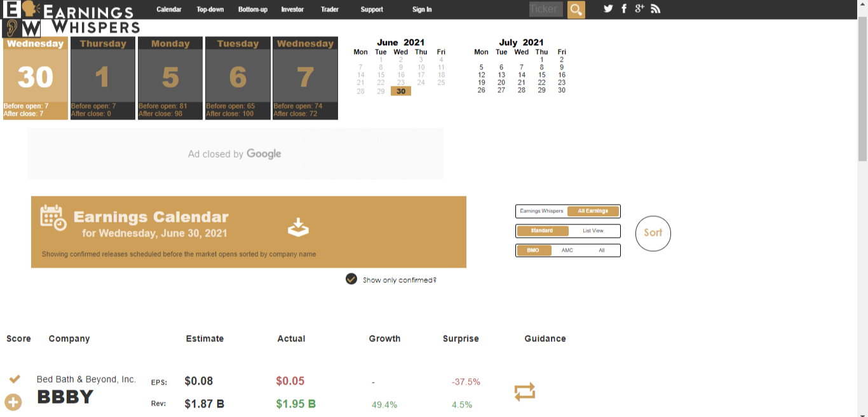Open the Calendar menu
The width and height of the screenshot is (868, 417).
click(x=169, y=10)
